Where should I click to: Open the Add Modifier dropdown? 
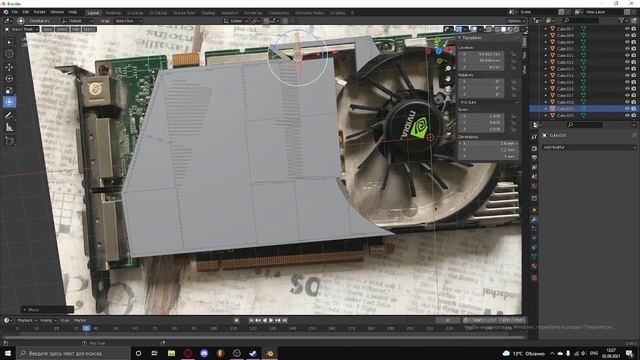click(589, 147)
